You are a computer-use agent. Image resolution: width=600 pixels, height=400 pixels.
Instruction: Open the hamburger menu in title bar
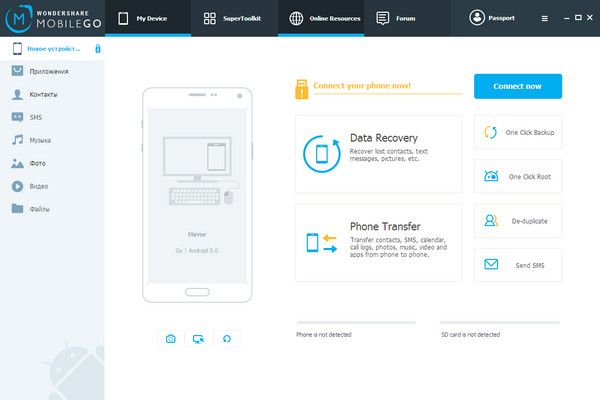click(x=545, y=18)
